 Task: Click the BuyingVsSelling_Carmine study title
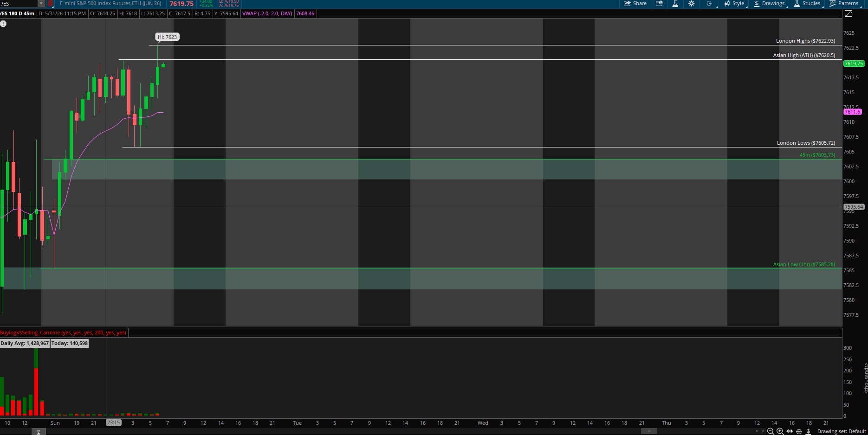click(63, 333)
